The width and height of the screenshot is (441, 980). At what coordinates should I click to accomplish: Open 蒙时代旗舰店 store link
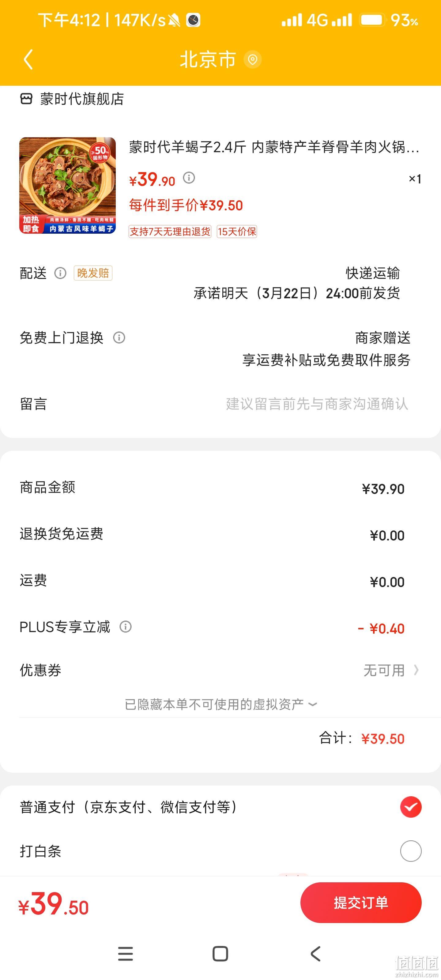point(82,99)
